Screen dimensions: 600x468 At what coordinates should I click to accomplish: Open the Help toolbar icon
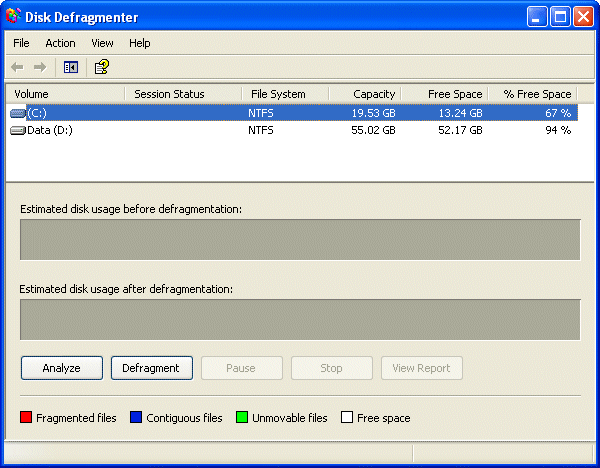pyautogui.click(x=101, y=67)
